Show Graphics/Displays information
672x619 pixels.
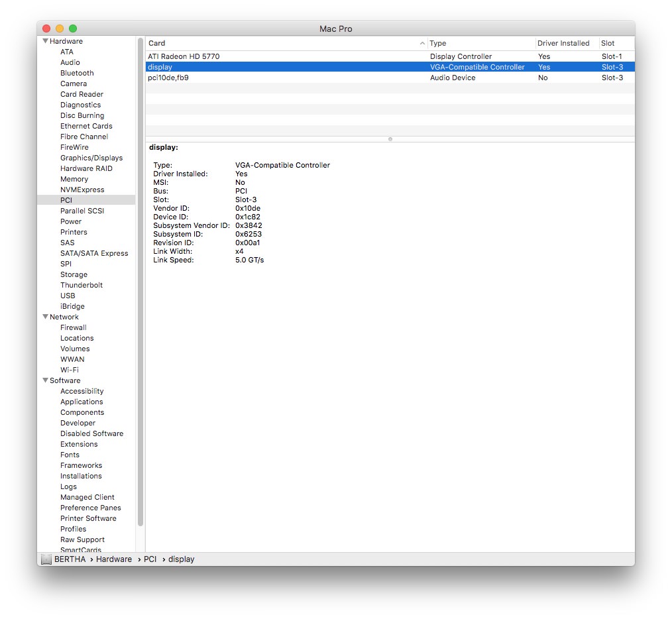click(x=91, y=158)
